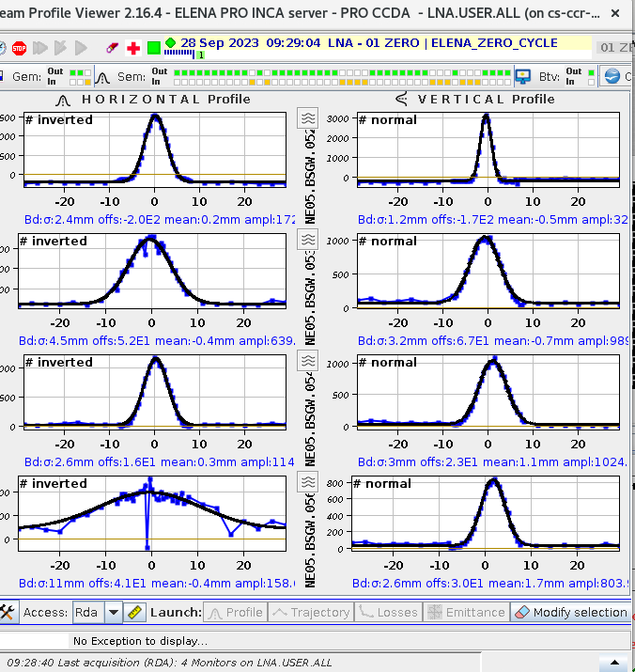635x672 pixels.
Task: Click the red plus icon in toolbar
Action: [x=133, y=47]
